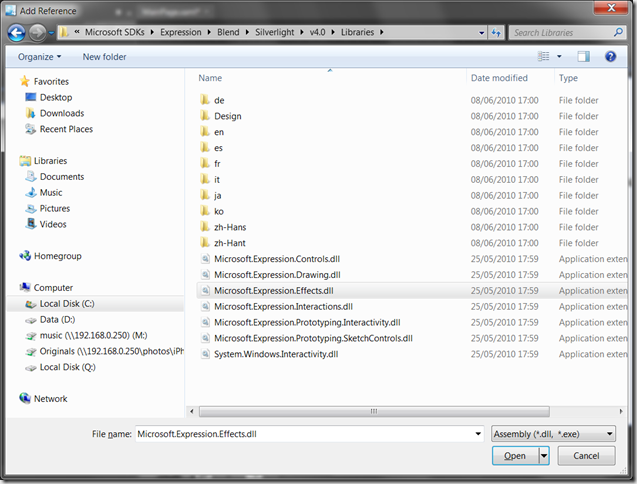Select Favorites in the navigation pane
Image resolution: width=637 pixels, height=484 pixels.
point(51,82)
